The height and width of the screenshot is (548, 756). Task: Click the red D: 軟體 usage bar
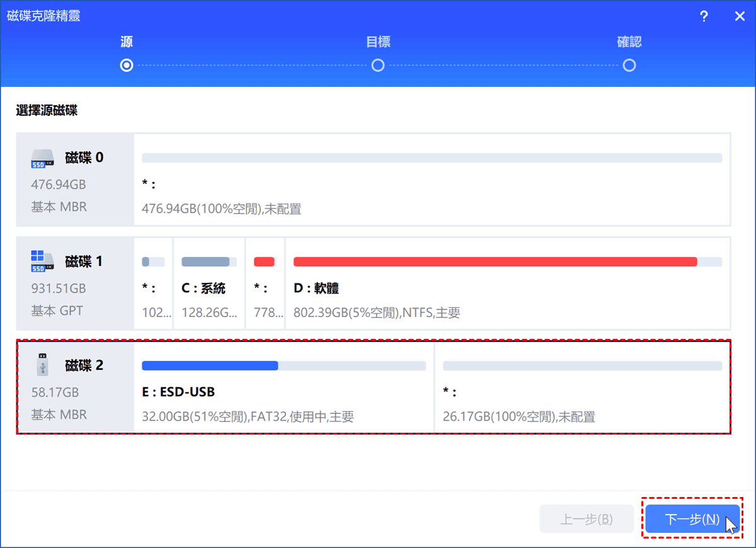click(495, 262)
